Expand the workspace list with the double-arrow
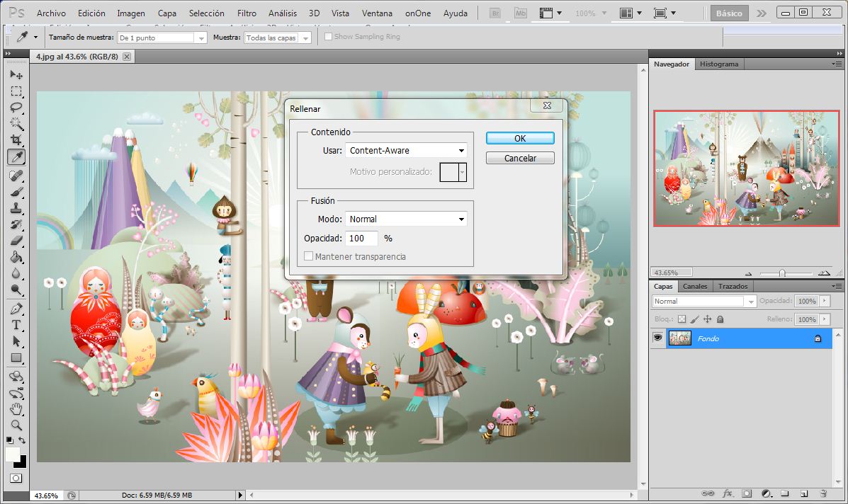848x504 pixels. pos(762,13)
